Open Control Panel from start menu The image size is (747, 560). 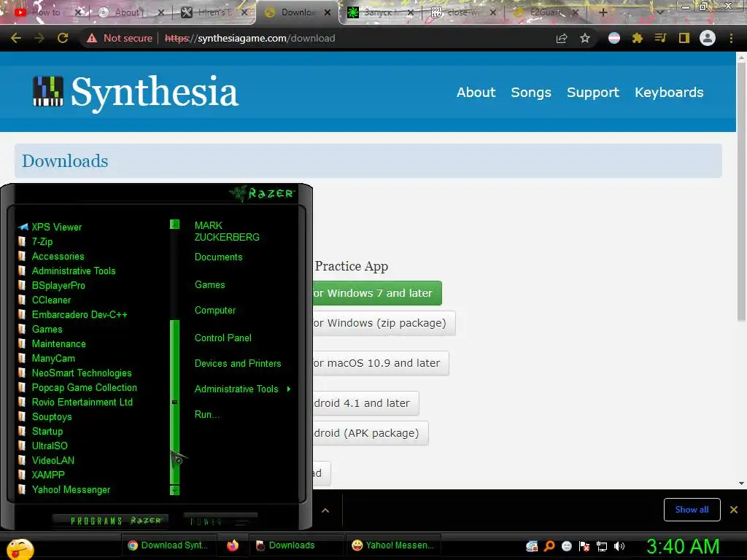(x=223, y=338)
